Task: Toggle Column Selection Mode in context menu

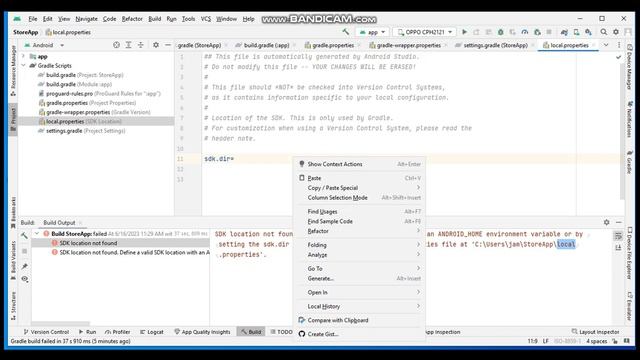Action: point(359,198)
